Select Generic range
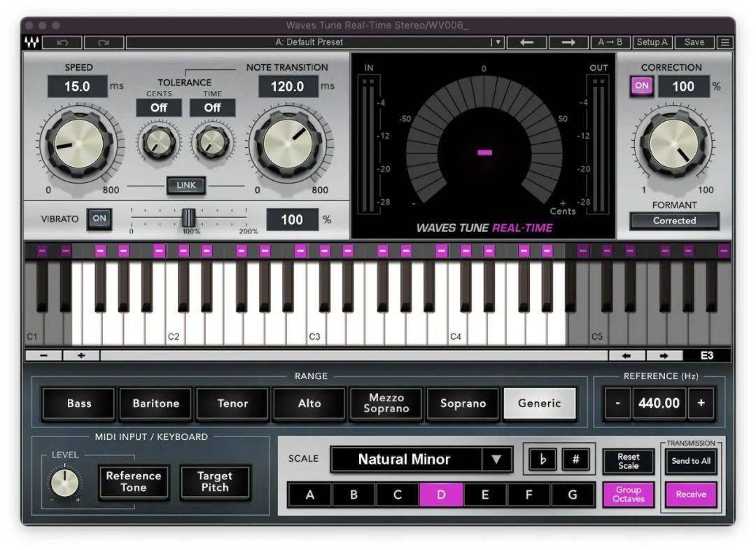The height and width of the screenshot is (550, 756). 540,404
